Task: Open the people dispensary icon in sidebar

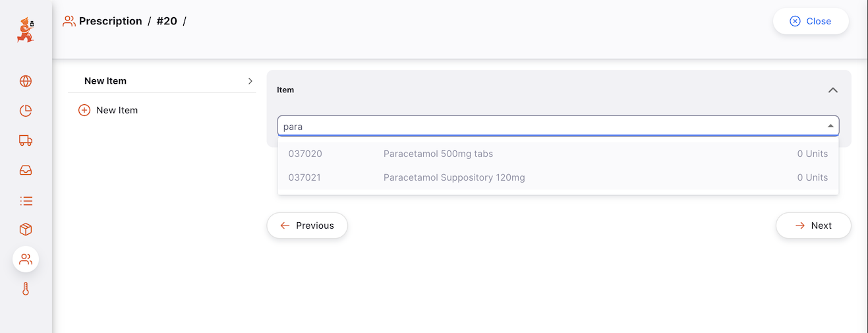Action: [26, 259]
